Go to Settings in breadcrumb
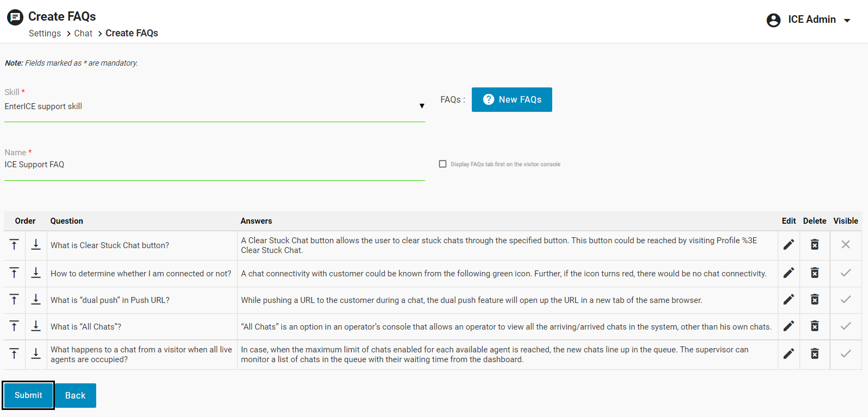 point(45,33)
